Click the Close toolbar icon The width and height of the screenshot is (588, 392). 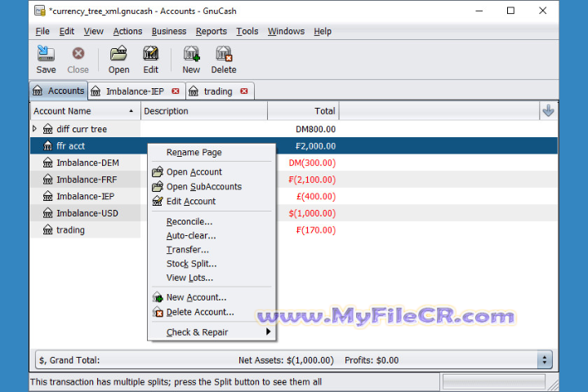coord(78,54)
